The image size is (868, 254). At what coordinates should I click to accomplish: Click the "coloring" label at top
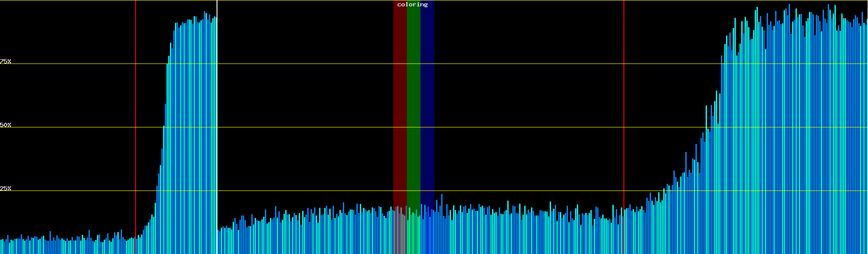pos(412,5)
